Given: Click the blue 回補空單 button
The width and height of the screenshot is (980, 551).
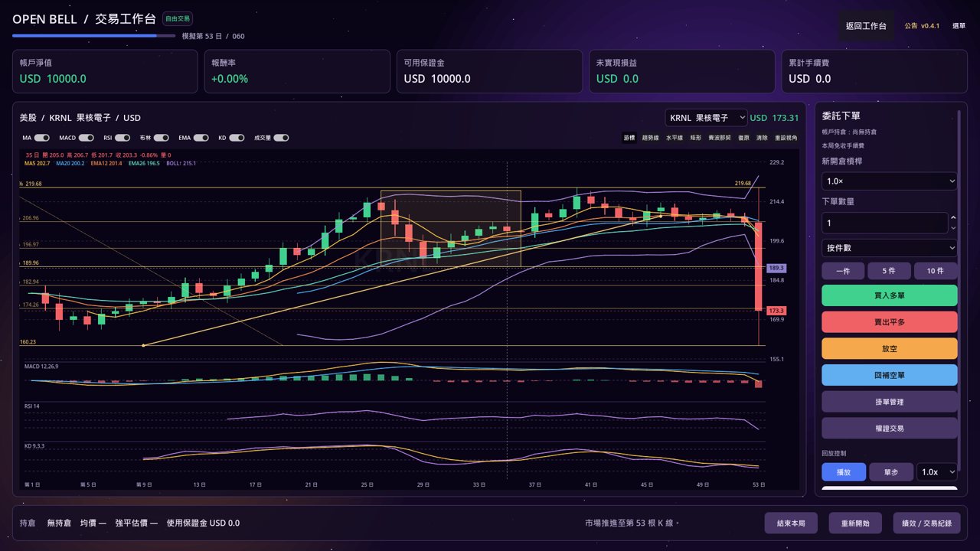Looking at the screenshot, I should [890, 375].
